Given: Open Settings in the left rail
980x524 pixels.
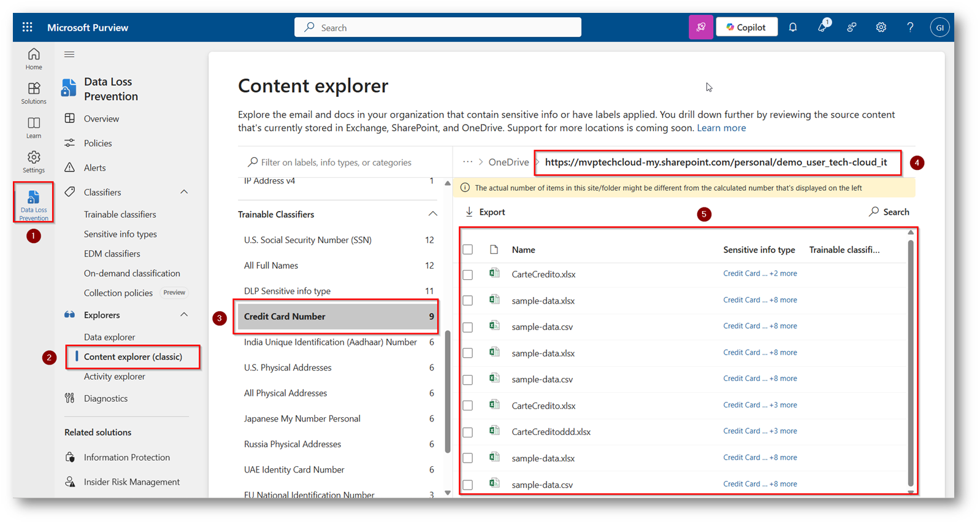Looking at the screenshot, I should pos(34,162).
